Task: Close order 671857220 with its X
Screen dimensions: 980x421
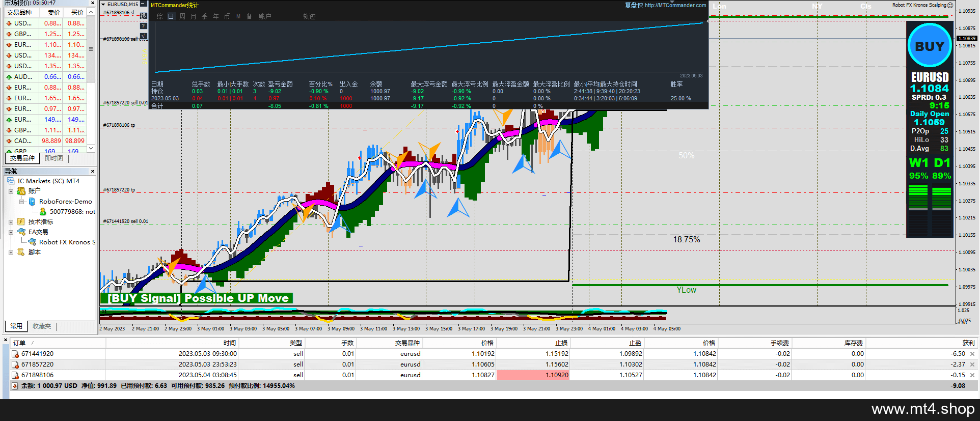Action: tap(972, 364)
